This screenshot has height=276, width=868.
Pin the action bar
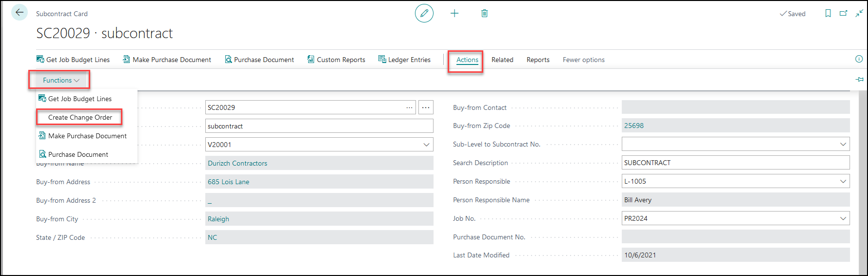(859, 79)
